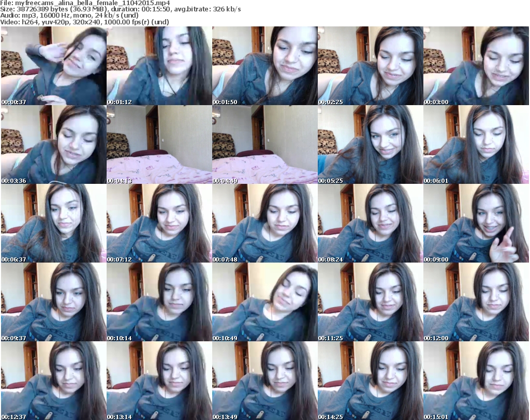The image size is (530, 420).
Task: Select the 00:06:37 frame
Action: (53, 223)
